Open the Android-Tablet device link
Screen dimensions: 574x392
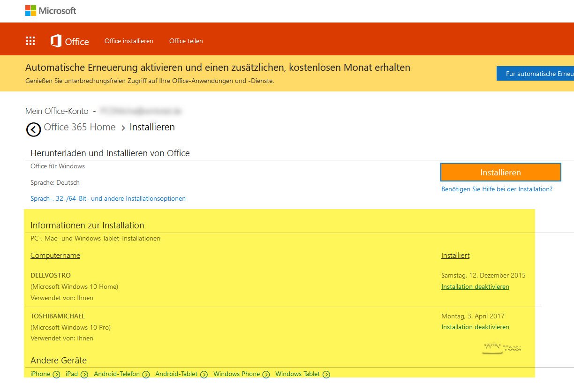point(176,374)
